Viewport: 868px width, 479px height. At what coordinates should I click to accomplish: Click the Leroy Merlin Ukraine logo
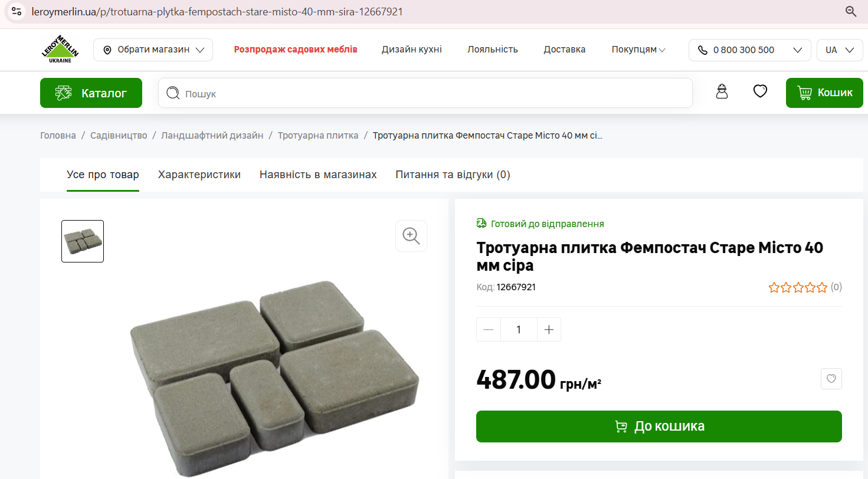tap(60, 50)
